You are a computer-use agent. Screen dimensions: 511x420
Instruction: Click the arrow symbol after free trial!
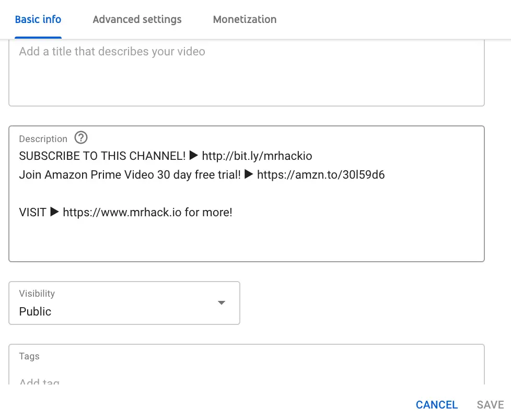click(x=249, y=174)
